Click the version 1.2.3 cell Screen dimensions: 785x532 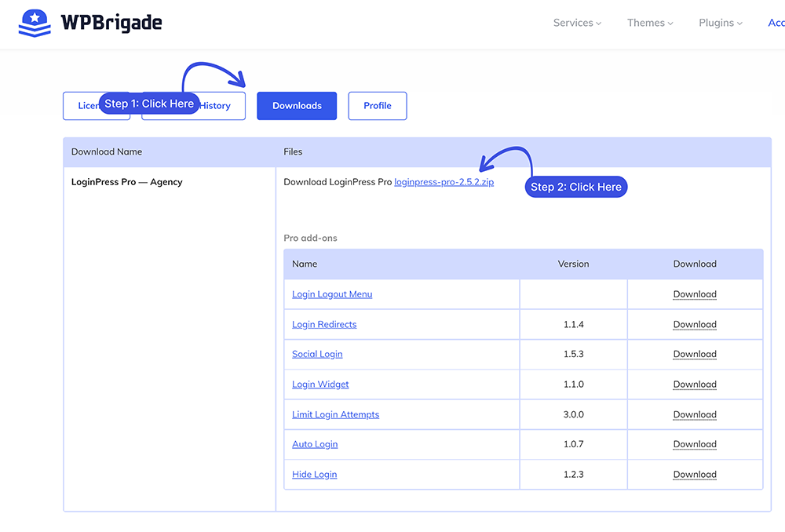point(574,475)
